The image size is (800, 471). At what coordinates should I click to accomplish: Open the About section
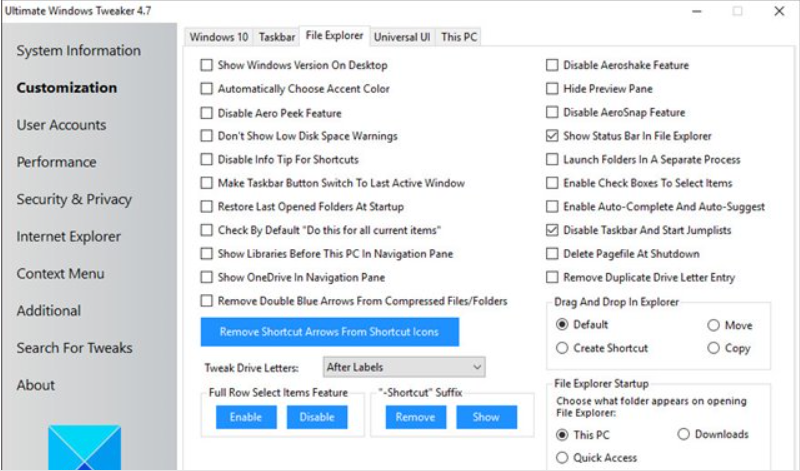point(36,385)
